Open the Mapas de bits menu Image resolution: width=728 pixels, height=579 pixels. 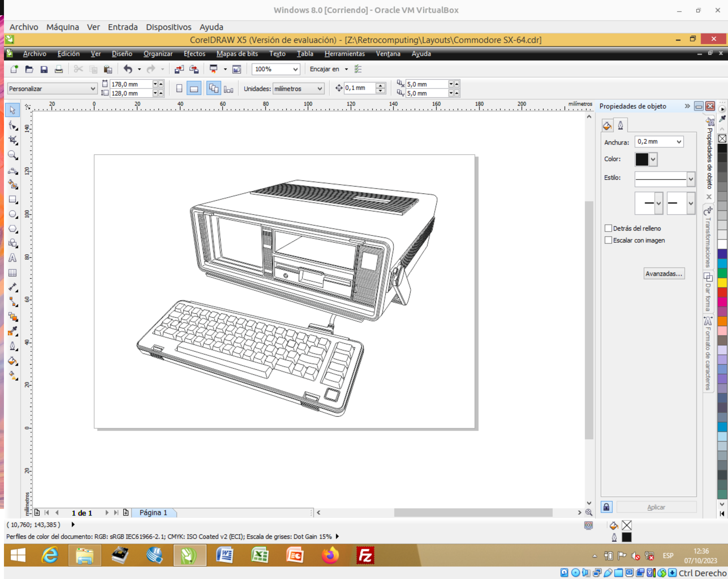(237, 54)
